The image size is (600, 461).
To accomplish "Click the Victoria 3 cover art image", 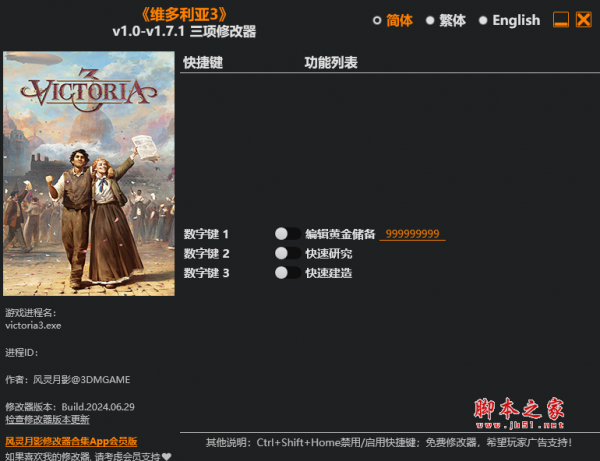I will pos(89,174).
